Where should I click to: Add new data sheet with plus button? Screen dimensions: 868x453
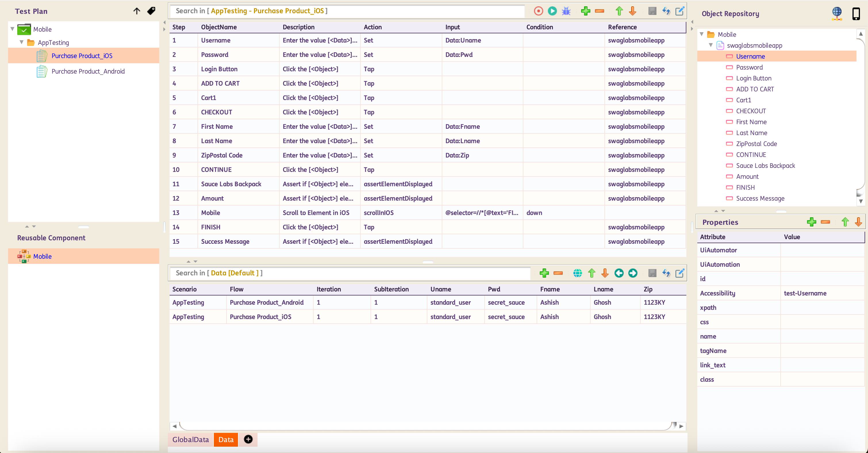[248, 439]
